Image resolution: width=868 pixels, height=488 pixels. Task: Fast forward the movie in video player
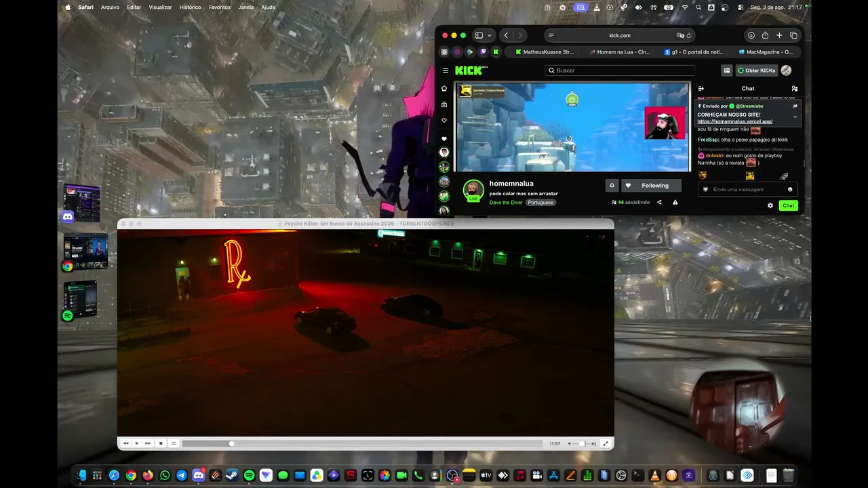[x=148, y=443]
